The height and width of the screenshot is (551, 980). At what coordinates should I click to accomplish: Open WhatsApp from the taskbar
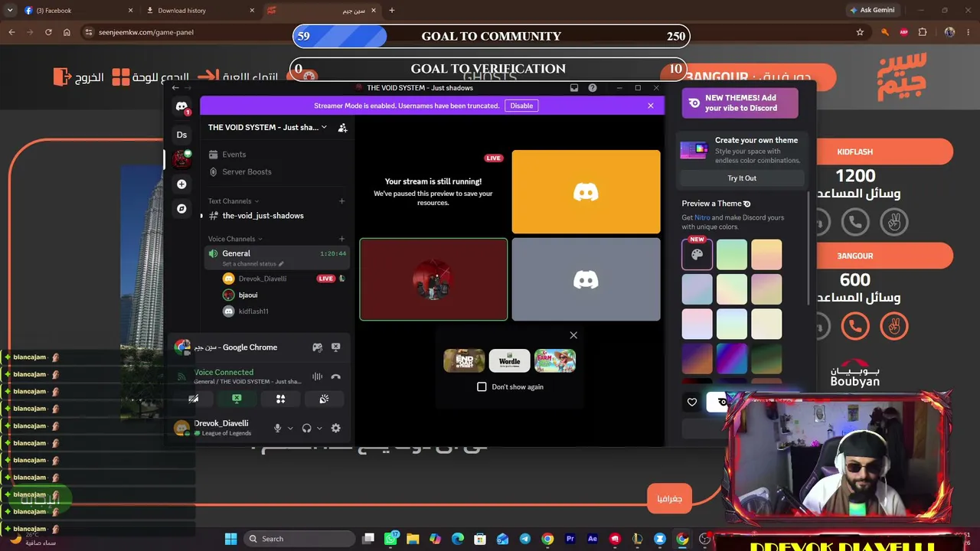[x=390, y=539]
